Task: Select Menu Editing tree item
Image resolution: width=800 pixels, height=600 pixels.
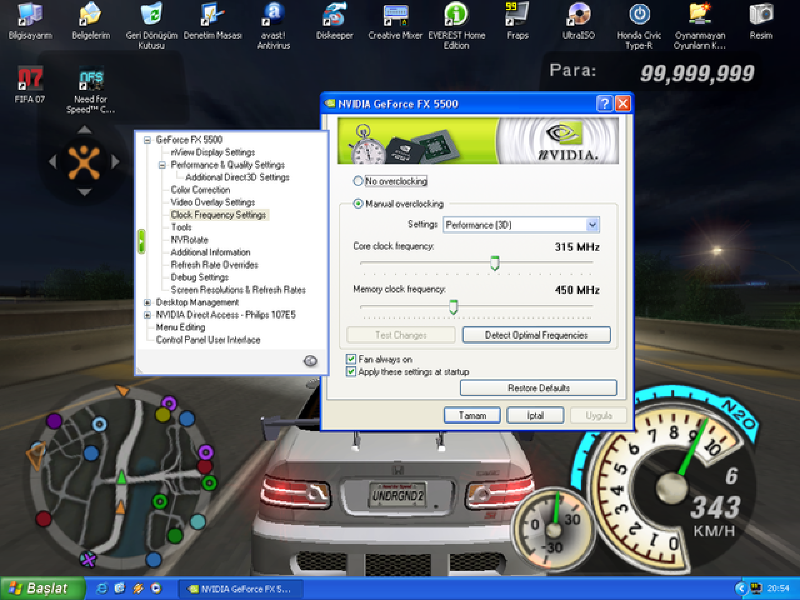Action: [181, 328]
